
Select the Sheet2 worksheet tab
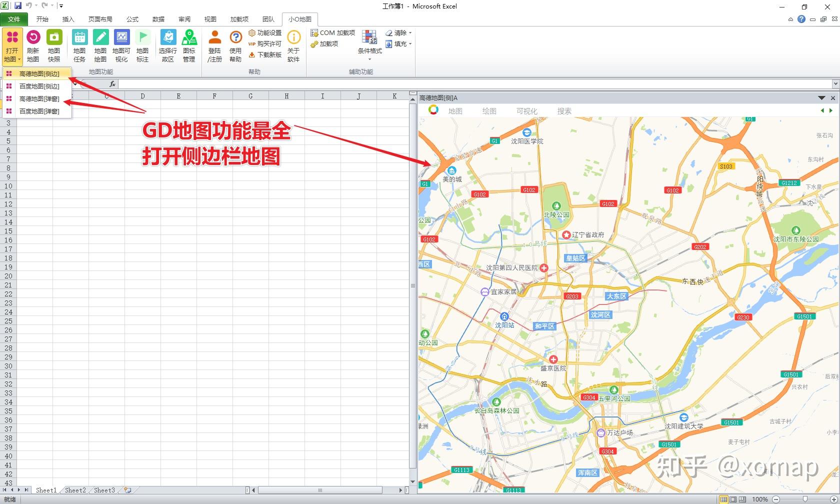pyautogui.click(x=75, y=490)
